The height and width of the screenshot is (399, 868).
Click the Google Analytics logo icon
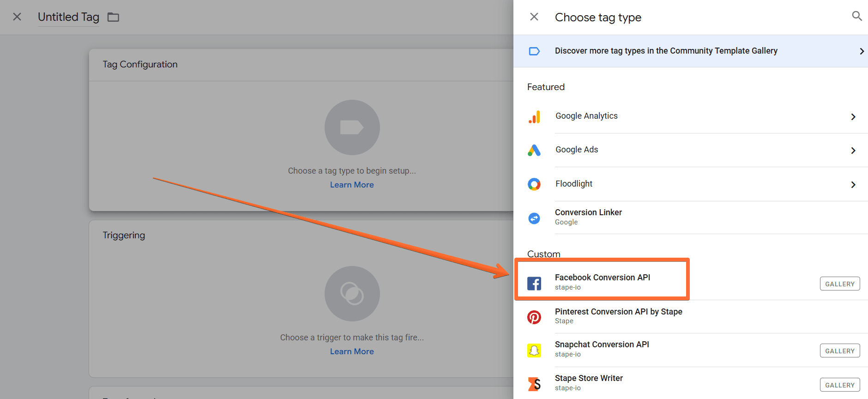click(x=534, y=117)
